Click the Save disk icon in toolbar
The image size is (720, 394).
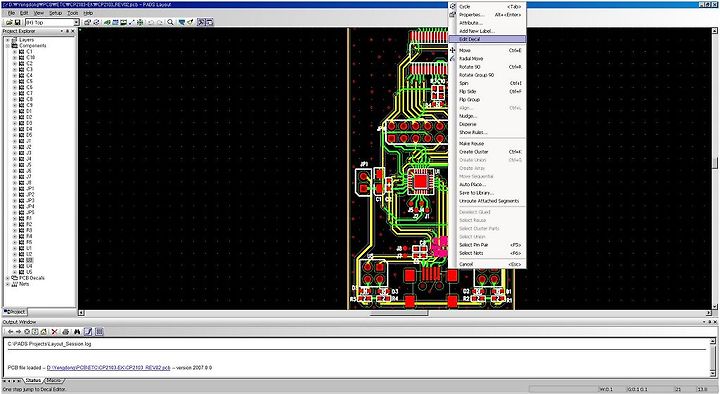[17, 22]
